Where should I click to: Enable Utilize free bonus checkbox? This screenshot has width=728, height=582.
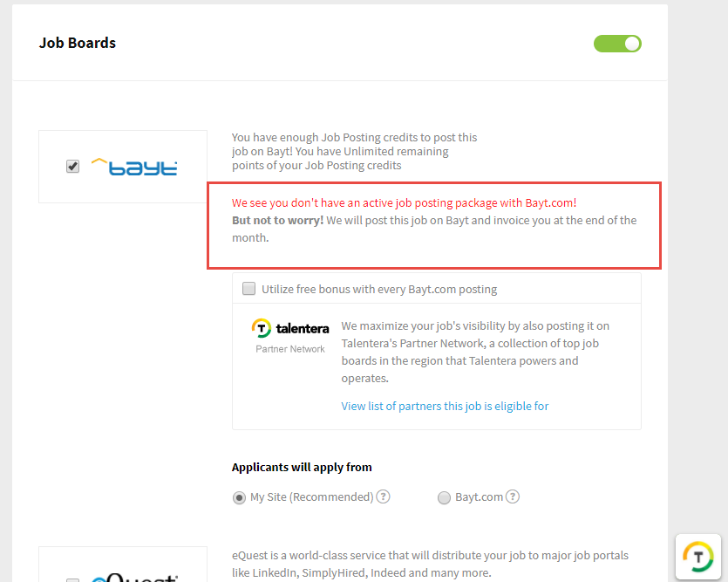pyautogui.click(x=248, y=289)
